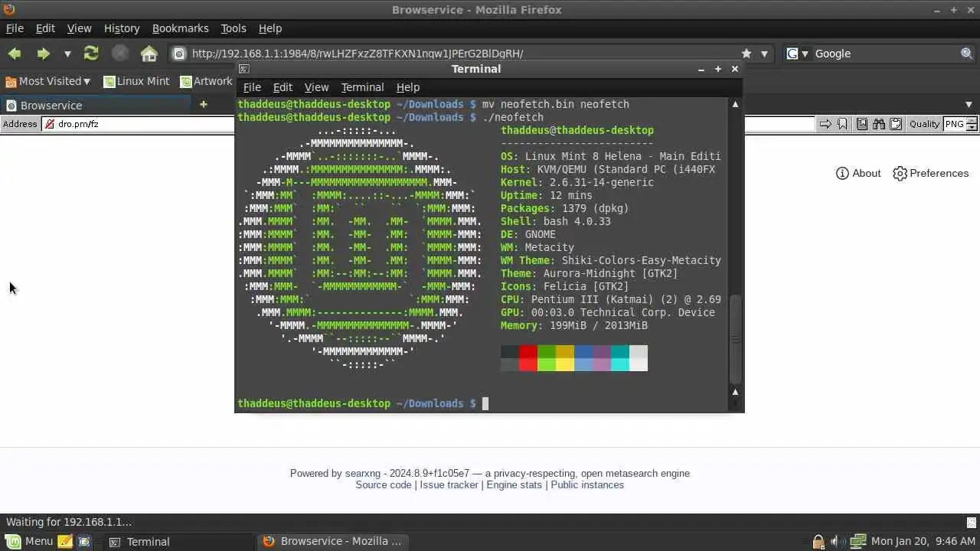This screenshot has width=980, height=551.
Task: Open the Preferences link with gear icon
Action: tap(930, 173)
